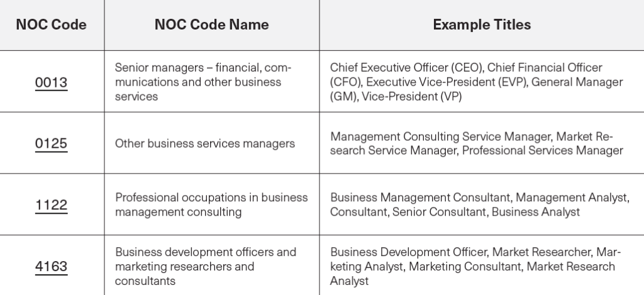The height and width of the screenshot is (295, 644).
Task: Select the 'Other business services managers' text
Action: [204, 143]
